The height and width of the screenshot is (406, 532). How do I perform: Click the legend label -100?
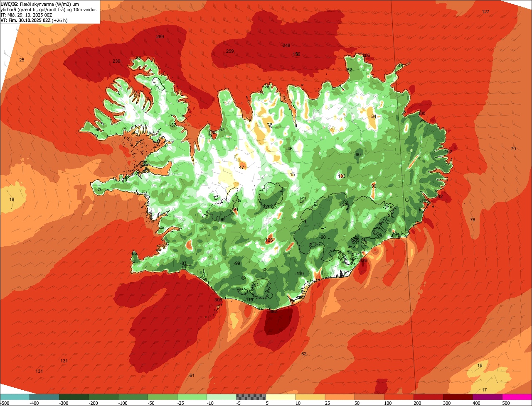(123, 403)
